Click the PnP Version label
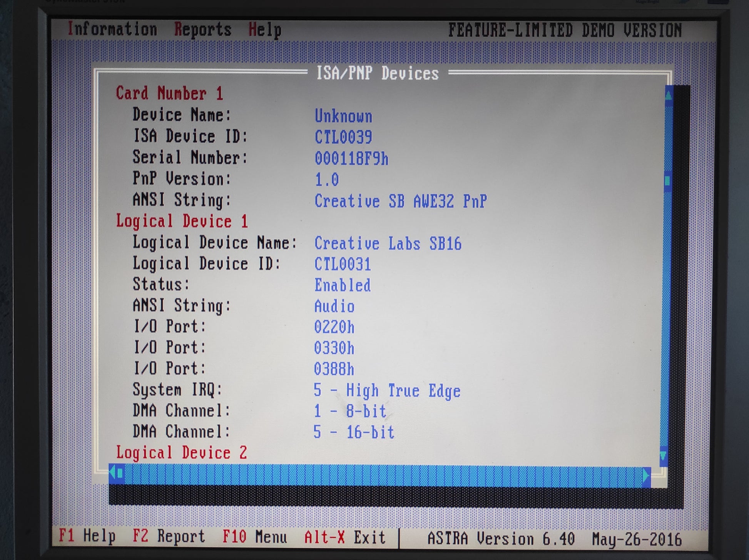 tap(182, 178)
